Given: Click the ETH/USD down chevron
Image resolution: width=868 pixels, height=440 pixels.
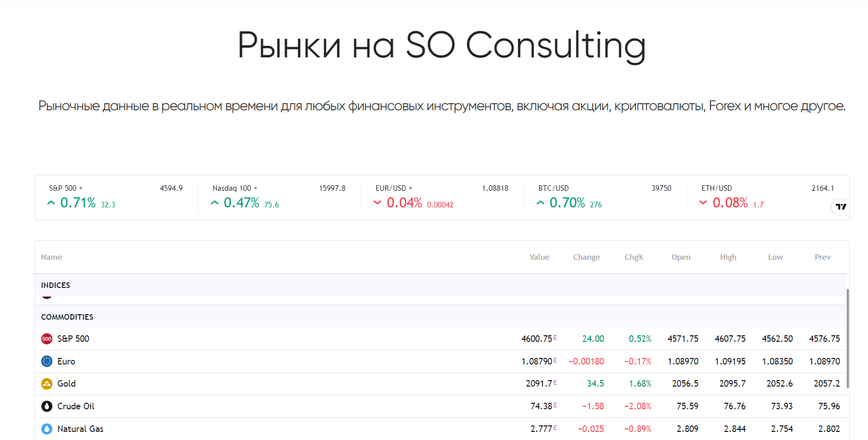Looking at the screenshot, I should point(703,203).
